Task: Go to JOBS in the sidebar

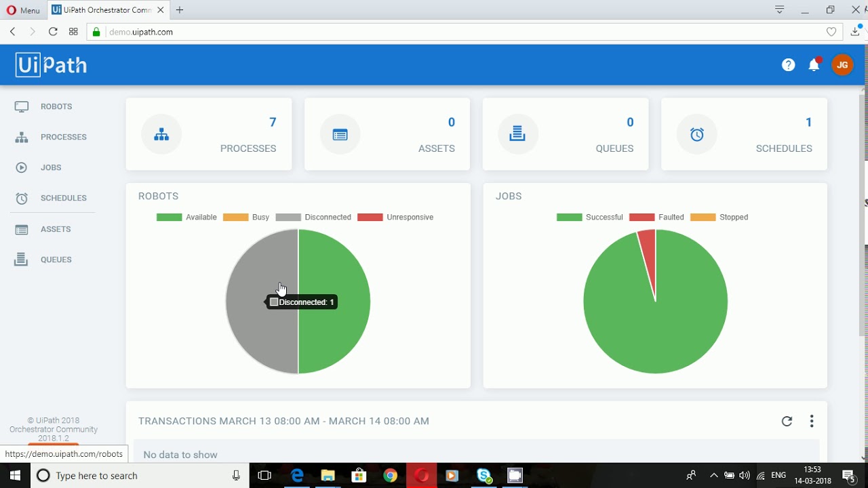Action: [x=51, y=167]
